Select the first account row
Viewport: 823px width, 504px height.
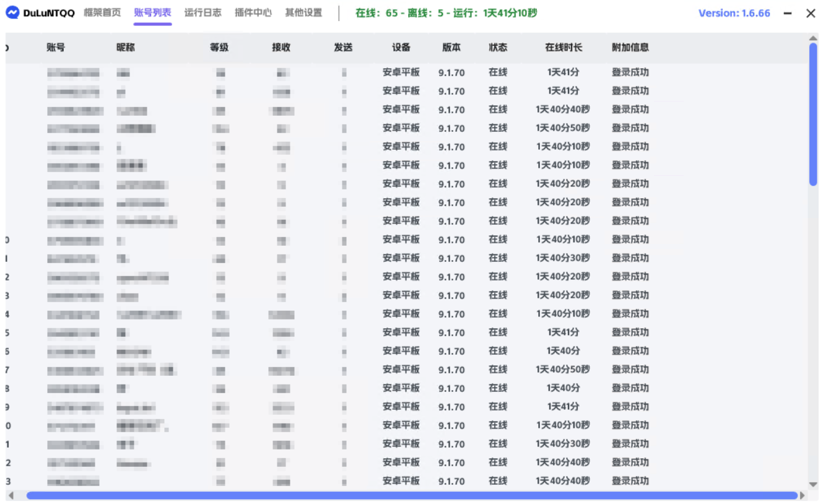click(248, 72)
